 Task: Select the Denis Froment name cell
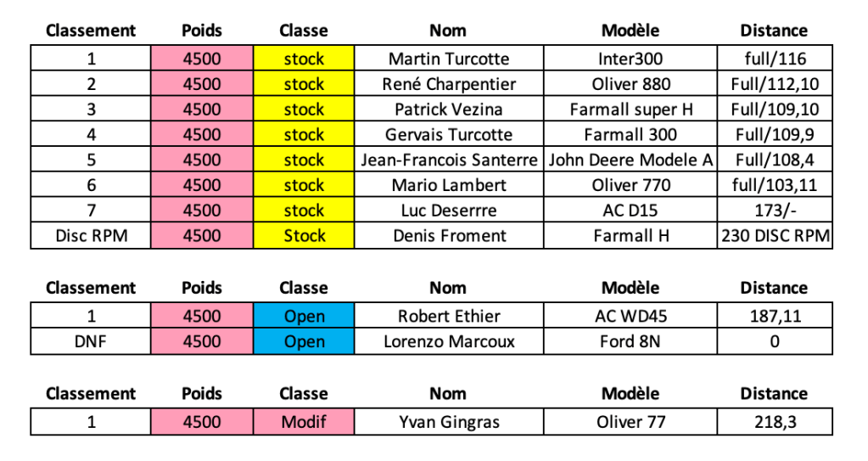click(x=449, y=236)
